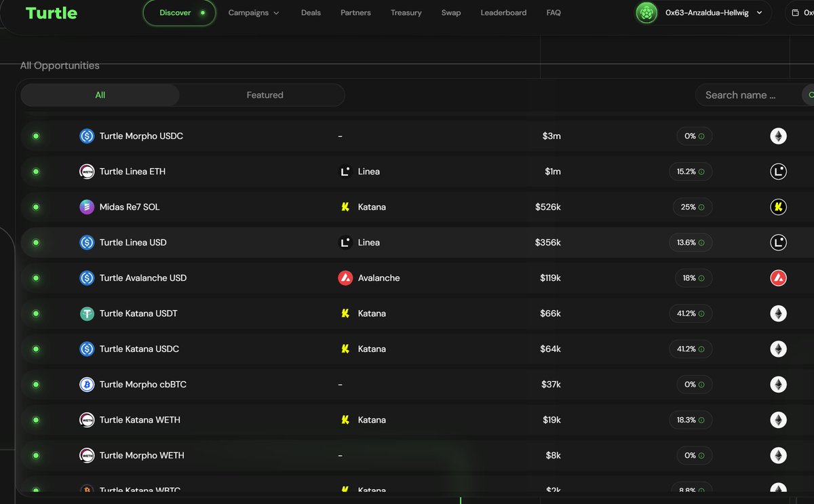Click the Ethereum chain icon in Turtle Morpho USDC row

pos(778,136)
